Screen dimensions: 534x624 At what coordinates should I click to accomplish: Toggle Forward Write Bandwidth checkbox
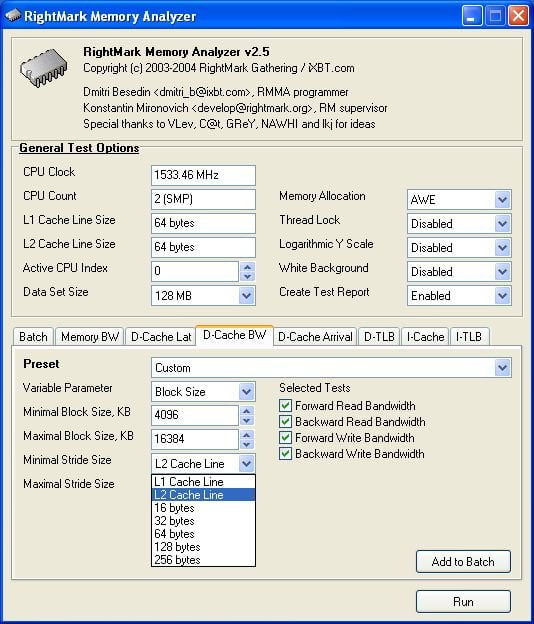point(285,437)
